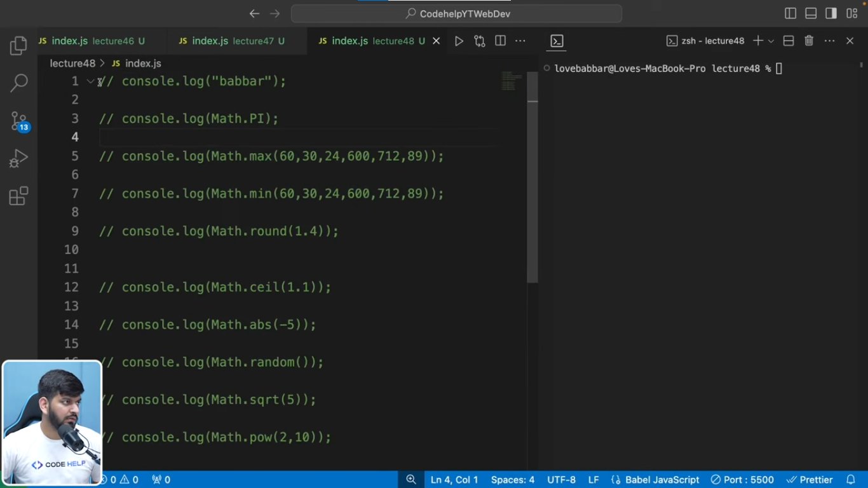Image resolution: width=868 pixels, height=488 pixels.
Task: Open the Explorer view in activity bar
Action: (18, 46)
